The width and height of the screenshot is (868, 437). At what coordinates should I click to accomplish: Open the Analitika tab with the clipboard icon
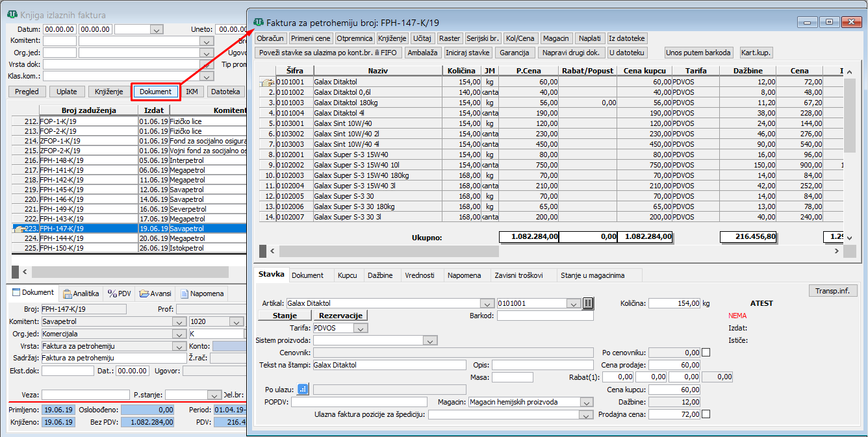[x=81, y=293]
